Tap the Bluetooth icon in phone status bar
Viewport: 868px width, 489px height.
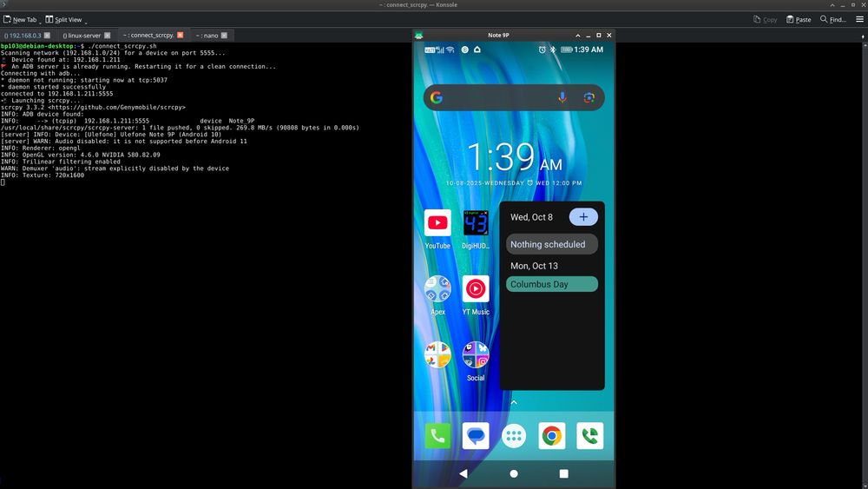(552, 50)
